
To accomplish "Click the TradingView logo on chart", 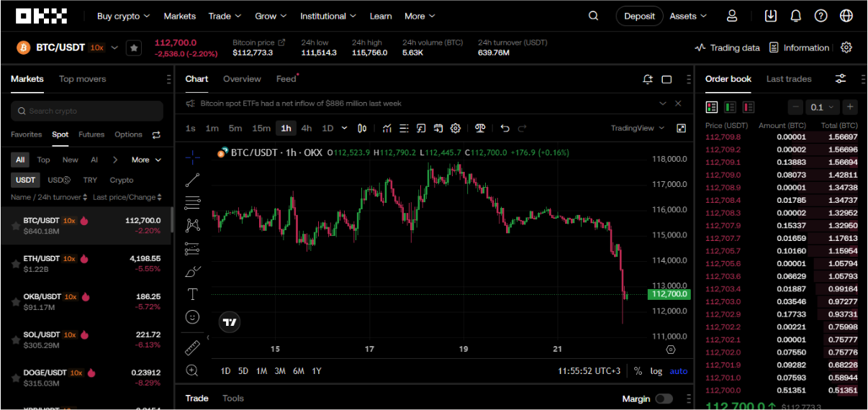I will click(230, 322).
